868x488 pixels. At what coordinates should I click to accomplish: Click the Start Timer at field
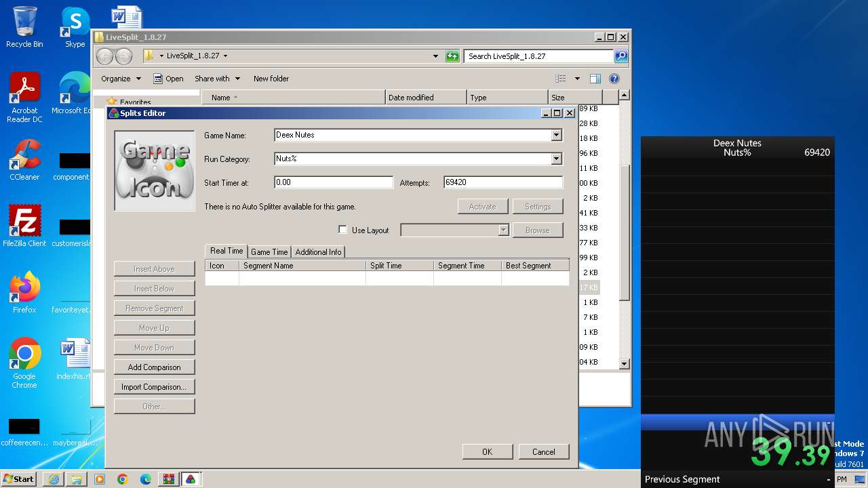pyautogui.click(x=334, y=182)
